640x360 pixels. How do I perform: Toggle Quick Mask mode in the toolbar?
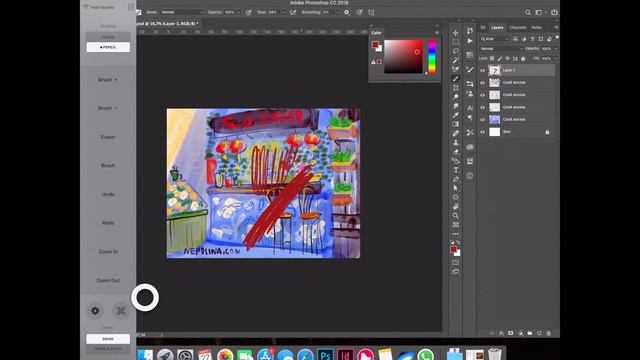tap(456, 262)
